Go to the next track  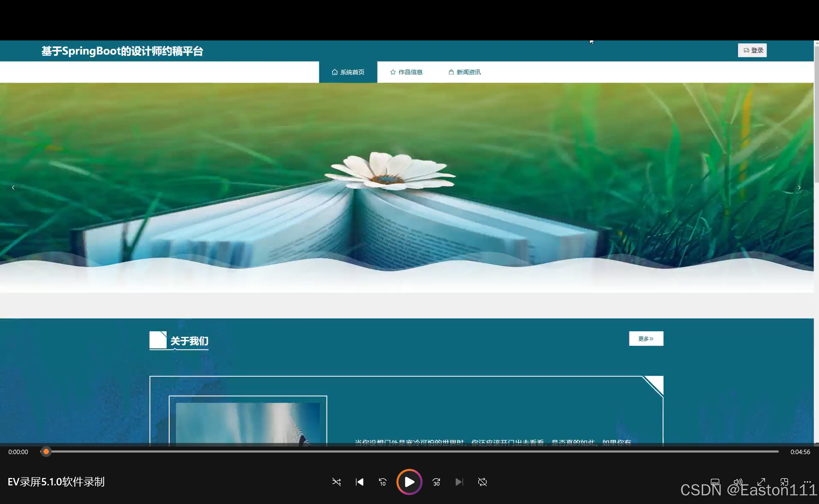(x=459, y=482)
